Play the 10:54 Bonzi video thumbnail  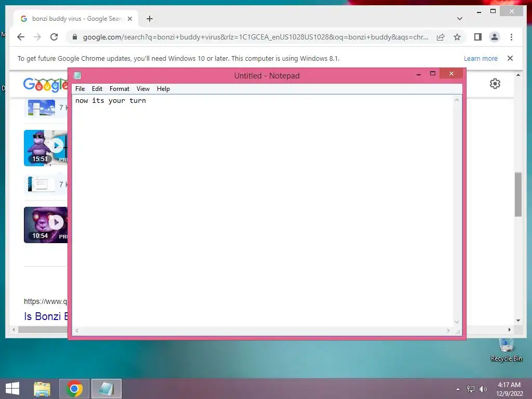(x=46, y=224)
